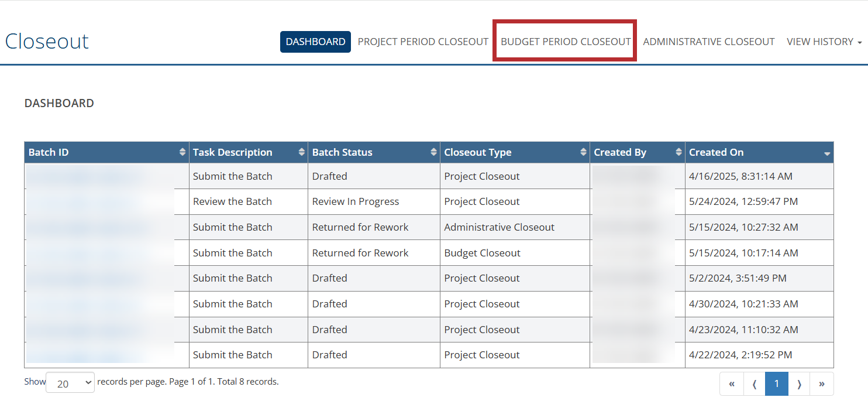Go to next page arrow

pos(799,384)
